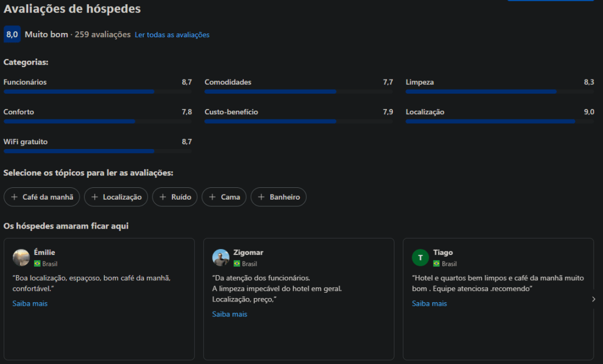Image resolution: width=603 pixels, height=364 pixels.
Task: Click the 8,0 score badge
Action: click(12, 35)
